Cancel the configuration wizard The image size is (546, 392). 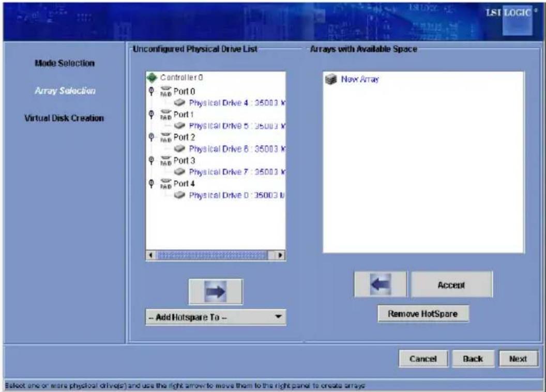423,358
